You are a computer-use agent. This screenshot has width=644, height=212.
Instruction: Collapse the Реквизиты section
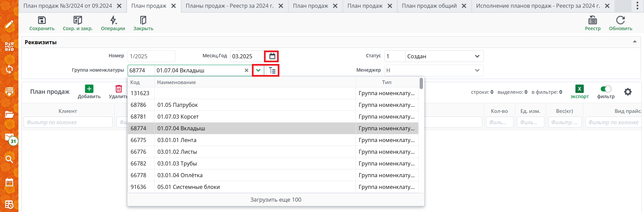tap(635, 42)
